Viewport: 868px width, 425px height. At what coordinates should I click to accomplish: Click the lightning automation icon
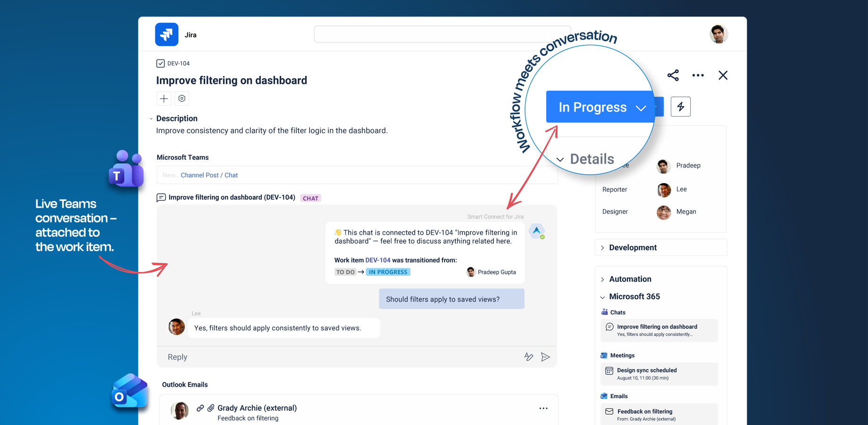click(681, 106)
